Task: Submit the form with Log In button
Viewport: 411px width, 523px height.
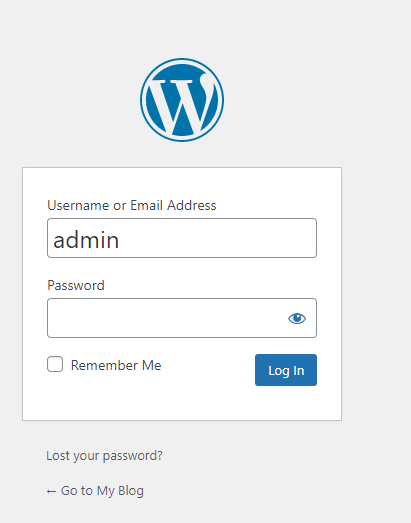Action: pyautogui.click(x=286, y=370)
